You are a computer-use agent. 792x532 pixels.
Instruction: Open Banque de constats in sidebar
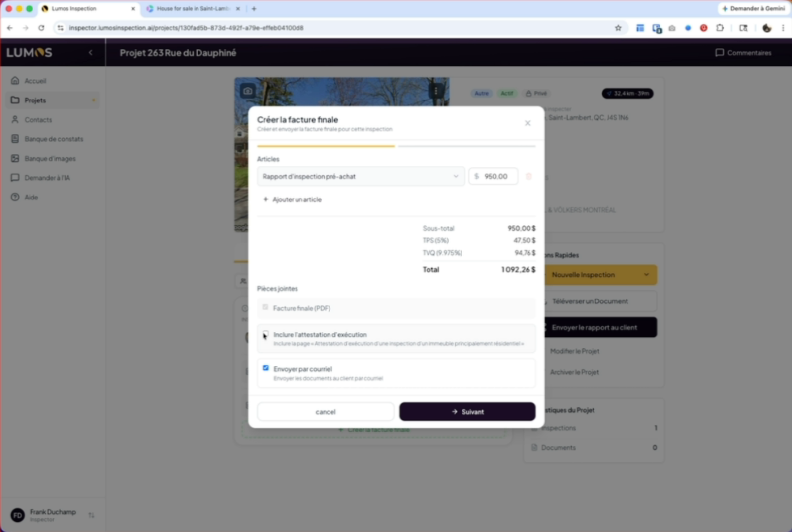coord(54,139)
